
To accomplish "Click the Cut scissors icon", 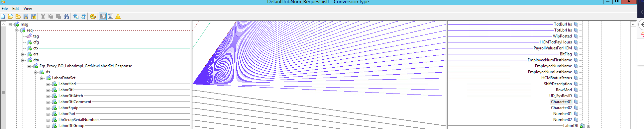I will pyautogui.click(x=43, y=16).
